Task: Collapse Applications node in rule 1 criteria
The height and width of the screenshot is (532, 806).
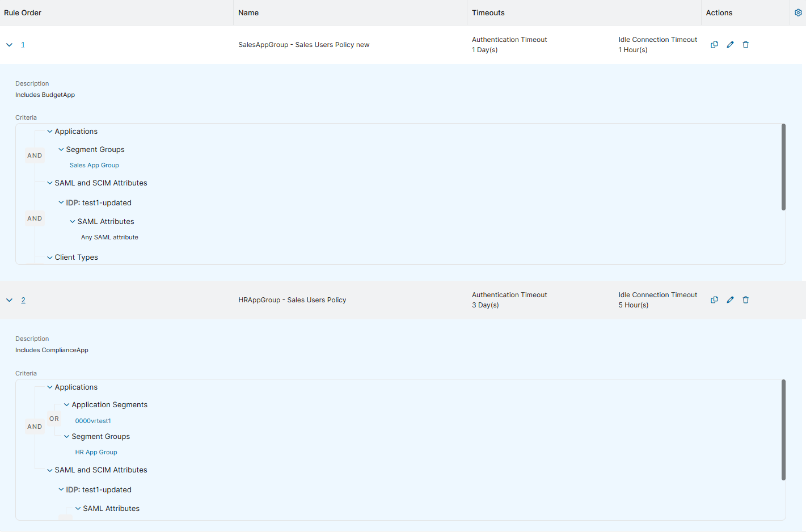Action: [x=50, y=132]
